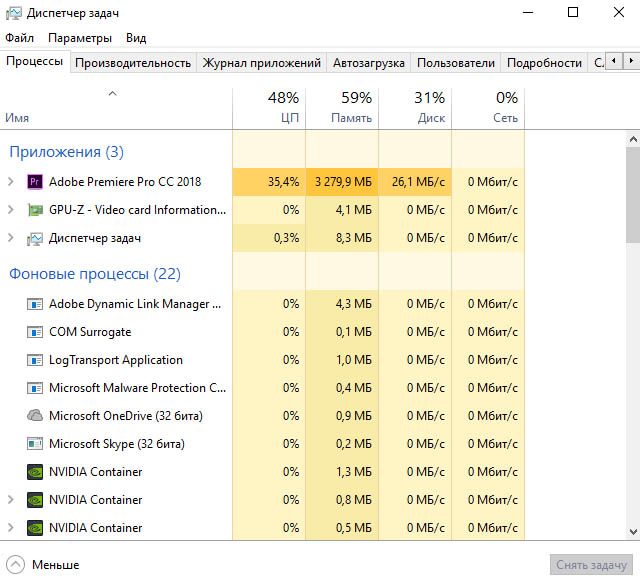The height and width of the screenshot is (588, 640).
Task: Click the COM Surrogate process icon
Action: coord(35,332)
